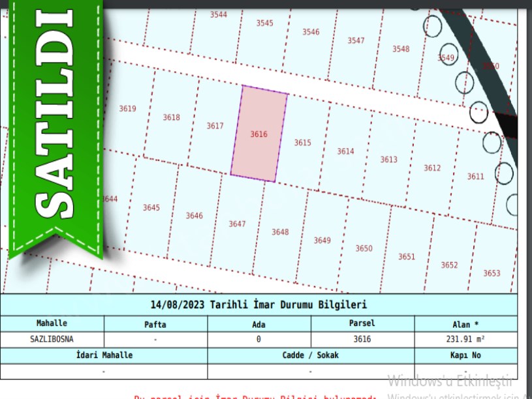Click the Cadde / Sokak column header
Screen dimensions: 532x399
(x=311, y=355)
